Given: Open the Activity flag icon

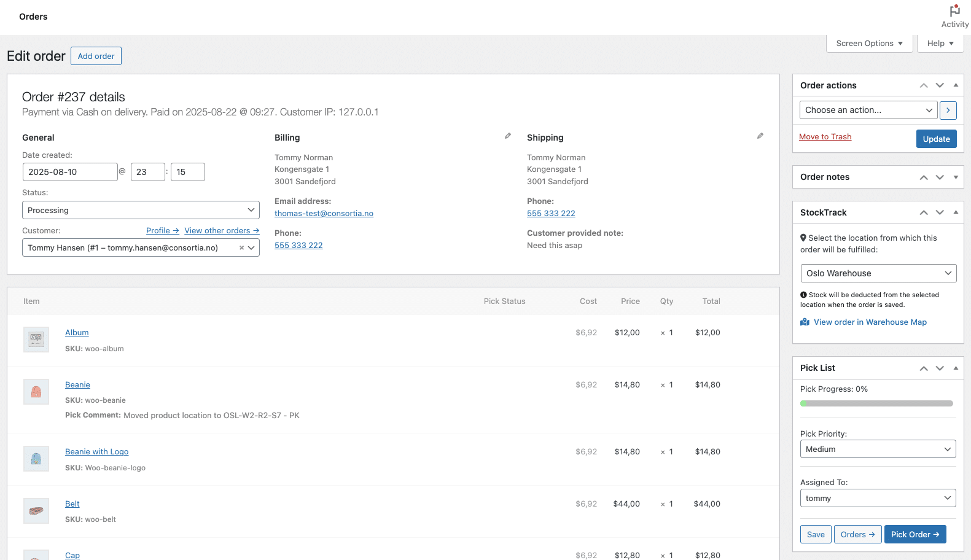Looking at the screenshot, I should point(954,12).
